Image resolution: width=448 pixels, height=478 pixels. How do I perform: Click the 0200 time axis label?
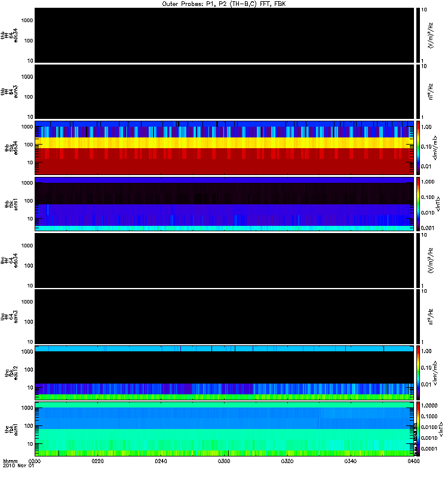click(x=35, y=461)
